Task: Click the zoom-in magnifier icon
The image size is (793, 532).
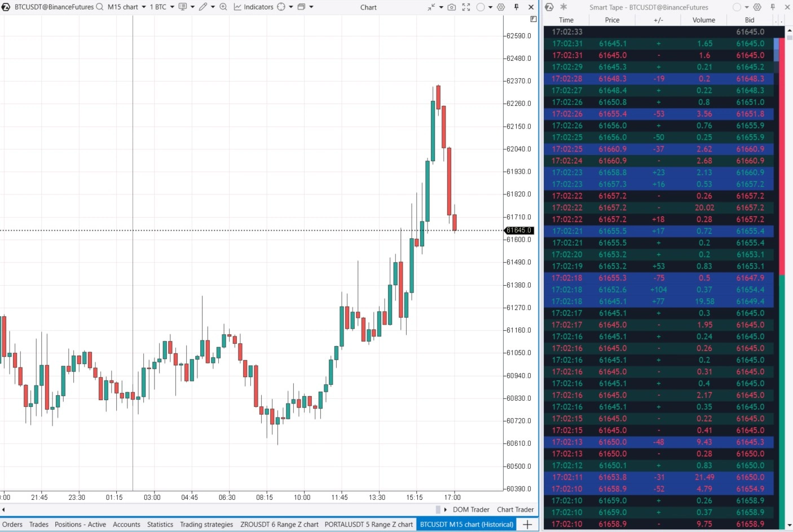Action: click(223, 7)
